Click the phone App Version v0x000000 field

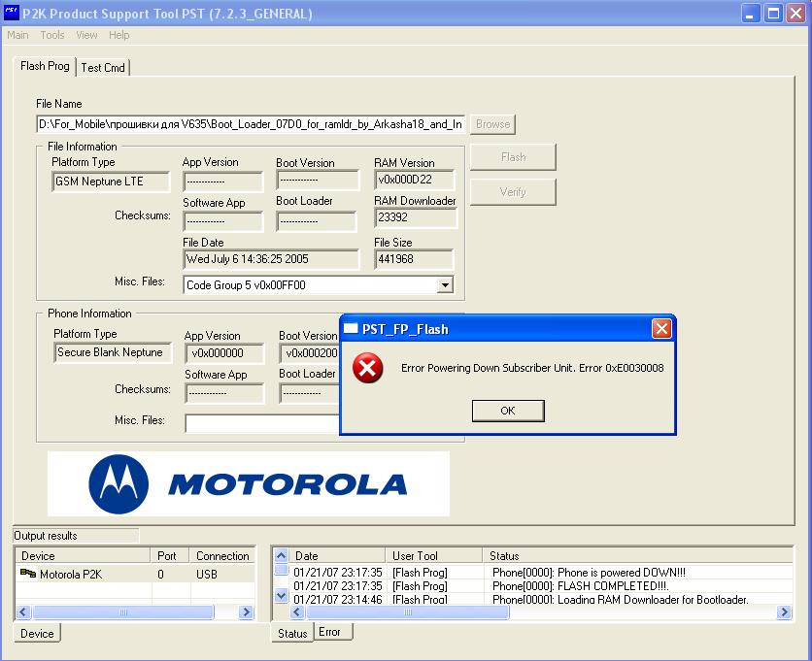point(224,353)
